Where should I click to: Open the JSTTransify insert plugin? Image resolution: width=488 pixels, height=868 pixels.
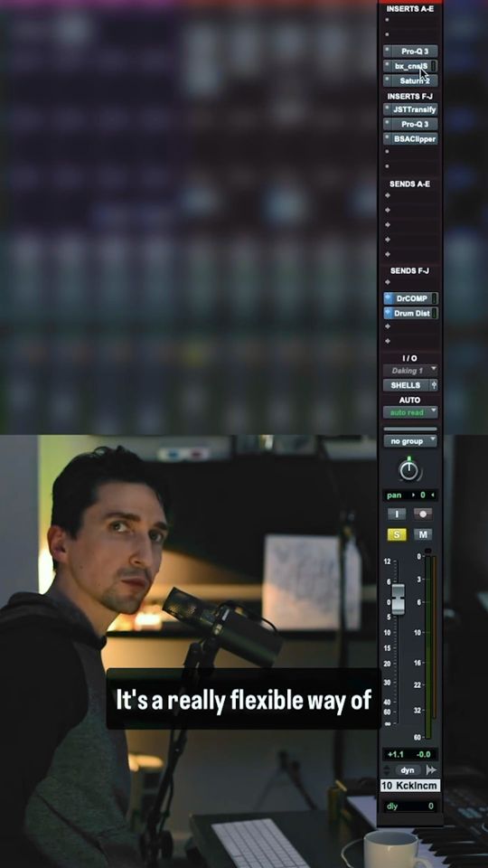click(415, 109)
